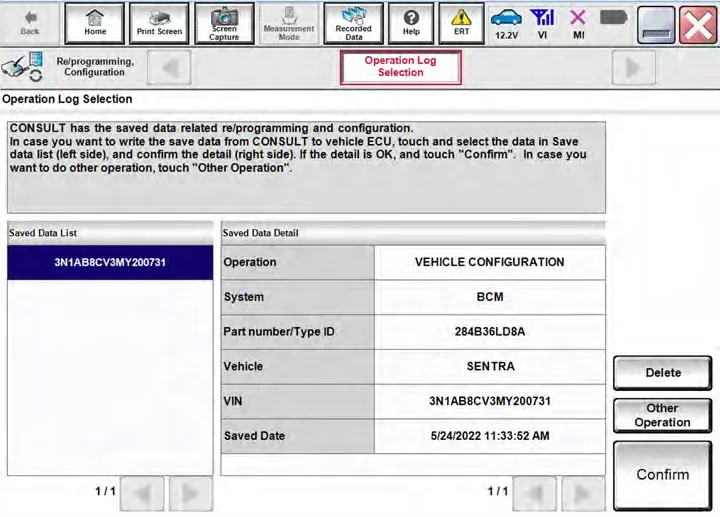The image size is (720, 517).
Task: Delete the selected saved data
Action: tap(663, 373)
